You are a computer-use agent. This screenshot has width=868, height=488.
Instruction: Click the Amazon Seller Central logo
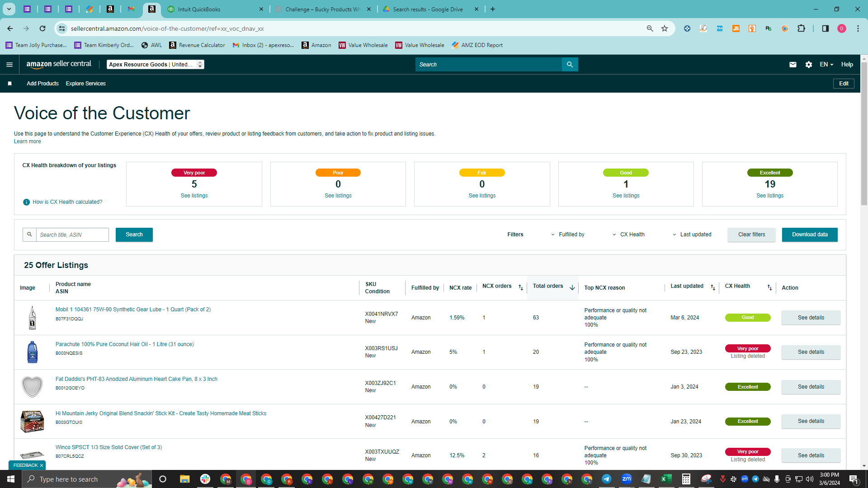point(59,64)
